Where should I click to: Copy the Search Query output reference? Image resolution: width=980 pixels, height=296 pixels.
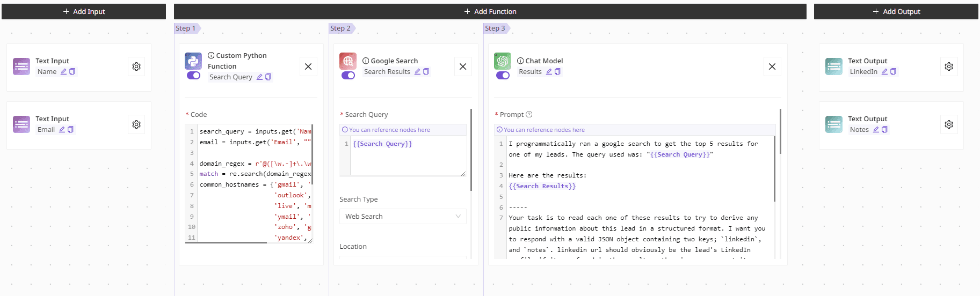pos(268,77)
